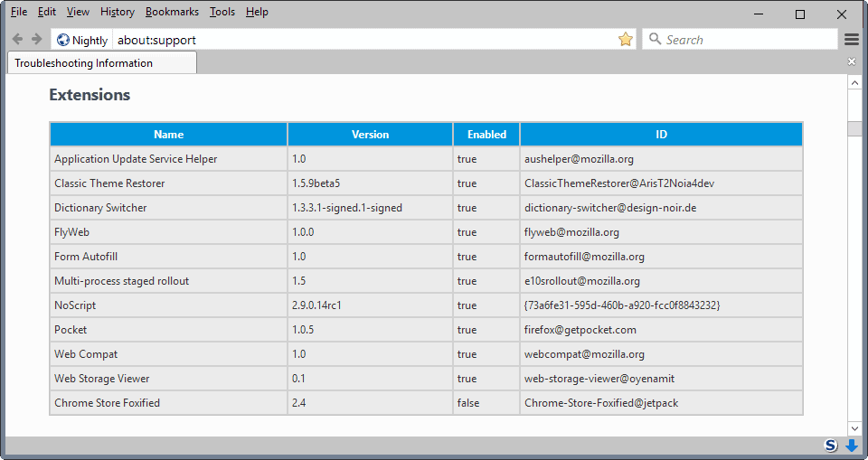
Task: Click version 0.1 cell for Web Storage Viewer
Action: tap(371, 378)
